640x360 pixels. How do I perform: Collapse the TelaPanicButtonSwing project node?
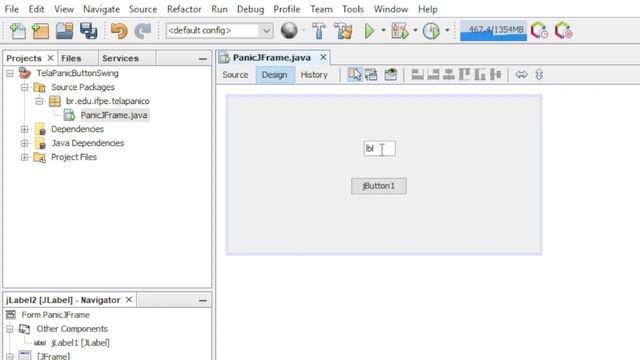[10, 73]
